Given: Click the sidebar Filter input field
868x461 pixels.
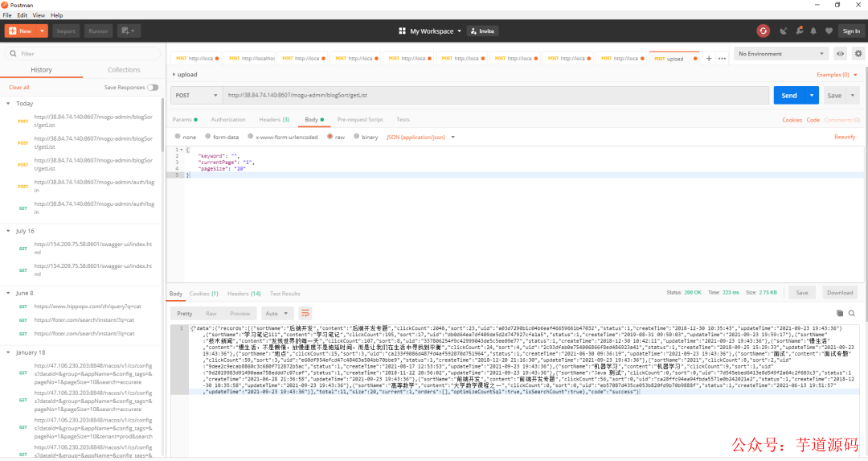Looking at the screenshot, I should coord(83,54).
